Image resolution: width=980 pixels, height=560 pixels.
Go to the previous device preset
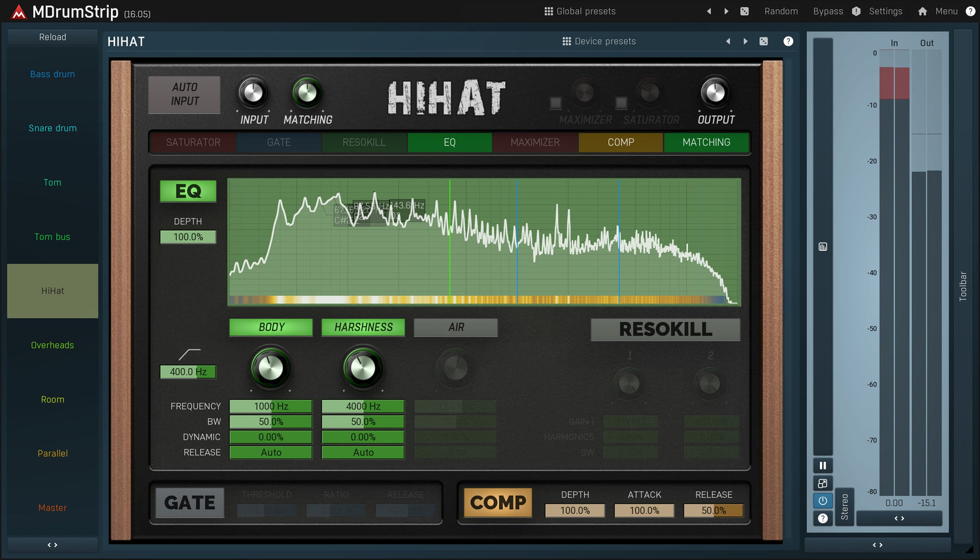(x=728, y=41)
